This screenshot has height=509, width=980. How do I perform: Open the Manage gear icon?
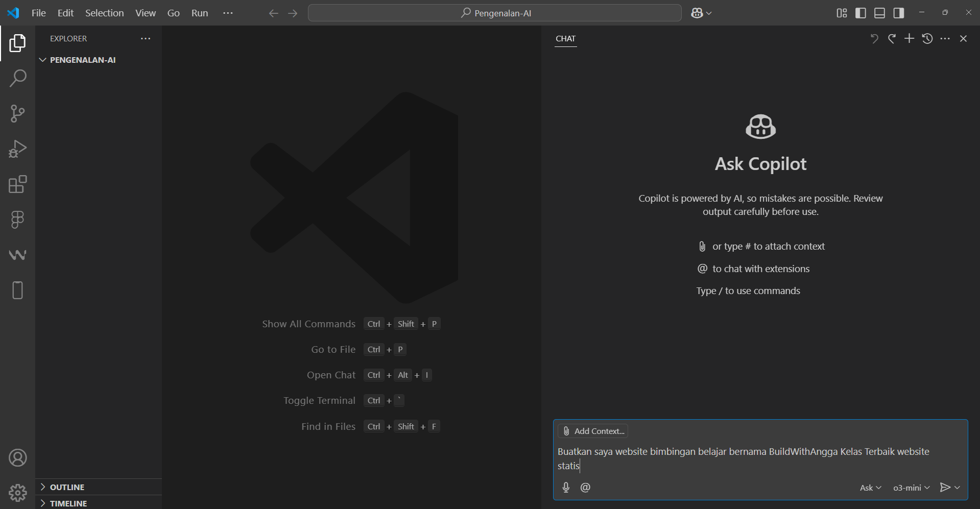tap(17, 493)
